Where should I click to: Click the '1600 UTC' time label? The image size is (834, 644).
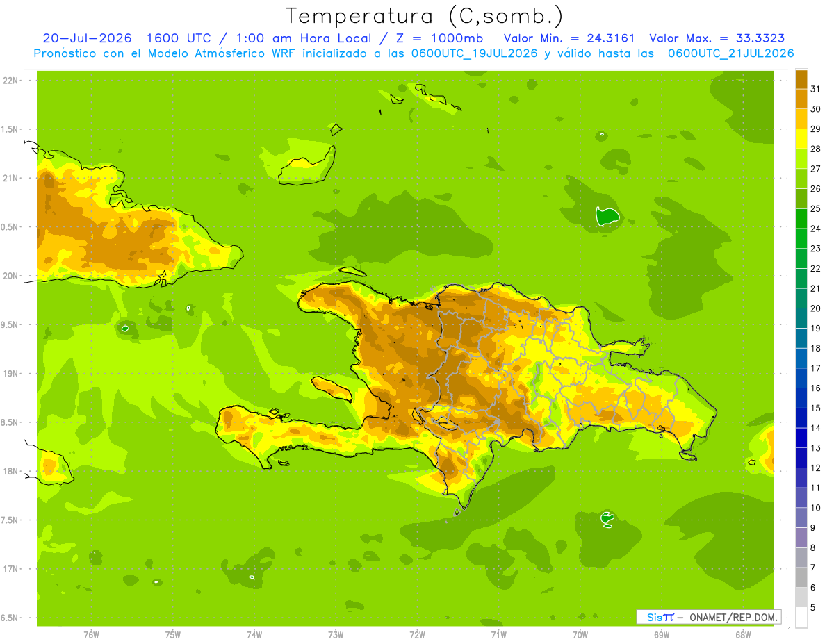(x=180, y=38)
